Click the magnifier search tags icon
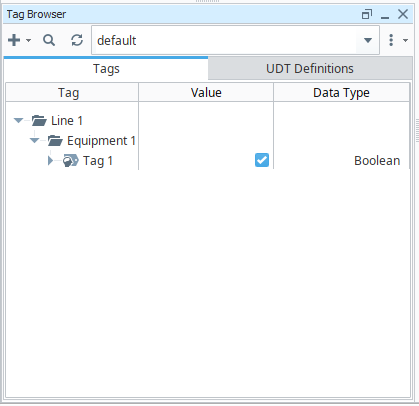Viewport: 419px width, 406px height. coord(49,40)
